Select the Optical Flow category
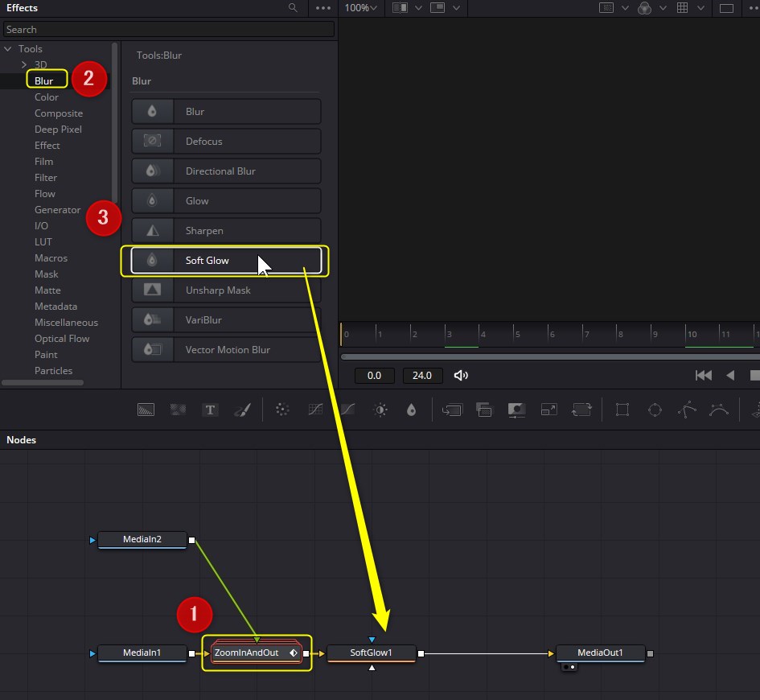 click(x=62, y=339)
